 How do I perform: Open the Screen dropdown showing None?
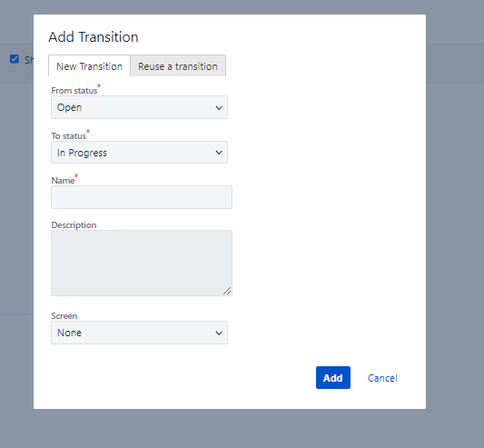click(139, 333)
